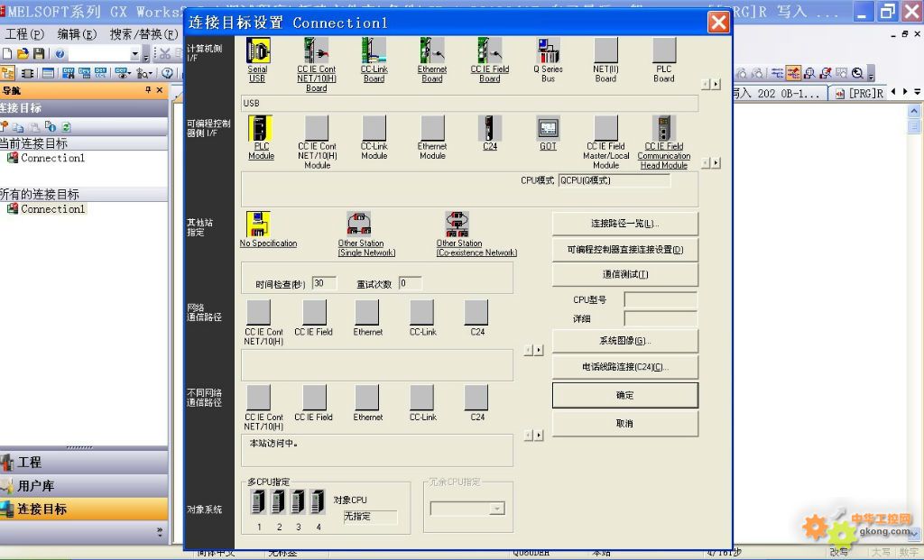924x560 pixels.
Task: Confirm with the 确定 button
Action: (625, 395)
